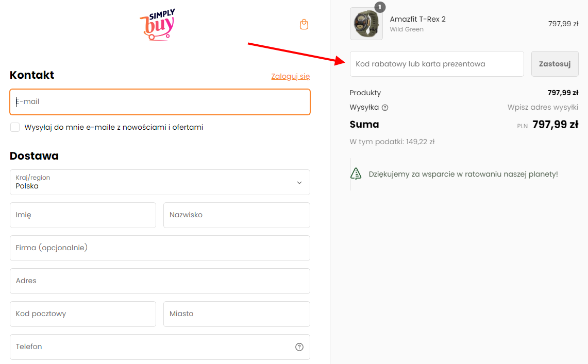Click the chevron arrow in Polska selector

299,183
